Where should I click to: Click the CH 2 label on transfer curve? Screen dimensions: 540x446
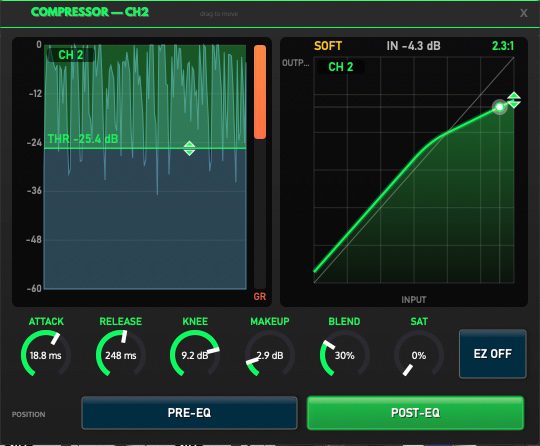pos(341,67)
